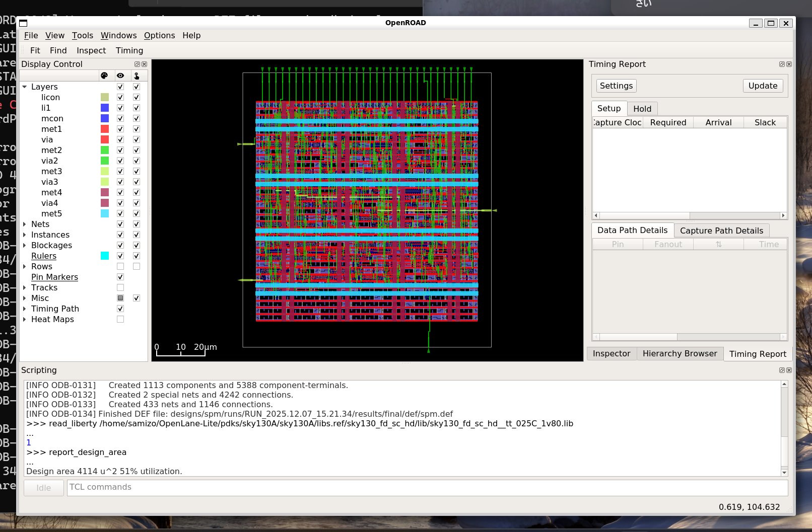Click the TCL commands input field
812x532 pixels.
pyautogui.click(x=427, y=488)
